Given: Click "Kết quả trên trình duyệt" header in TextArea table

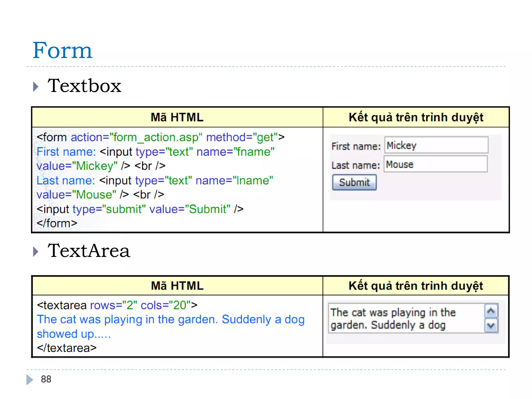Looking at the screenshot, I should (x=416, y=286).
